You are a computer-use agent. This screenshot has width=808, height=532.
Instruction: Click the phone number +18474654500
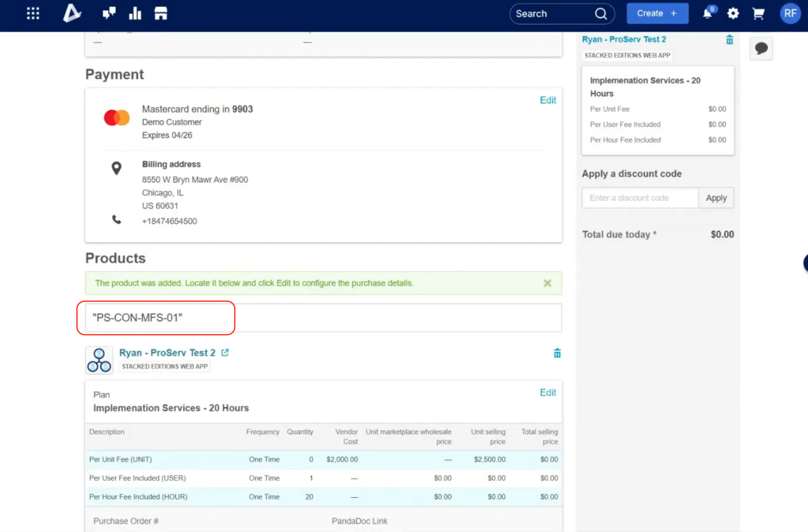(170, 221)
